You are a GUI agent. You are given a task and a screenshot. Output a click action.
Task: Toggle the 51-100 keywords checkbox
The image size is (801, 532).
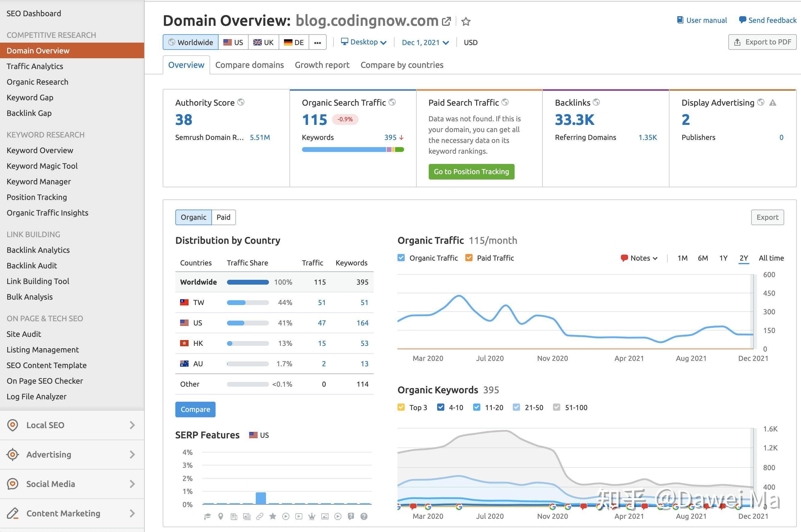pyautogui.click(x=556, y=407)
